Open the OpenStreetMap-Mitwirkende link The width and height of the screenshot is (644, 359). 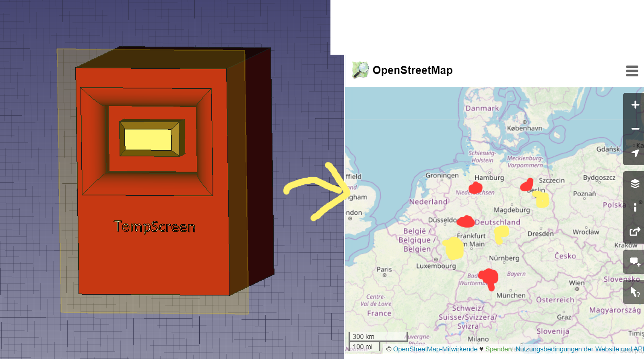pos(435,349)
